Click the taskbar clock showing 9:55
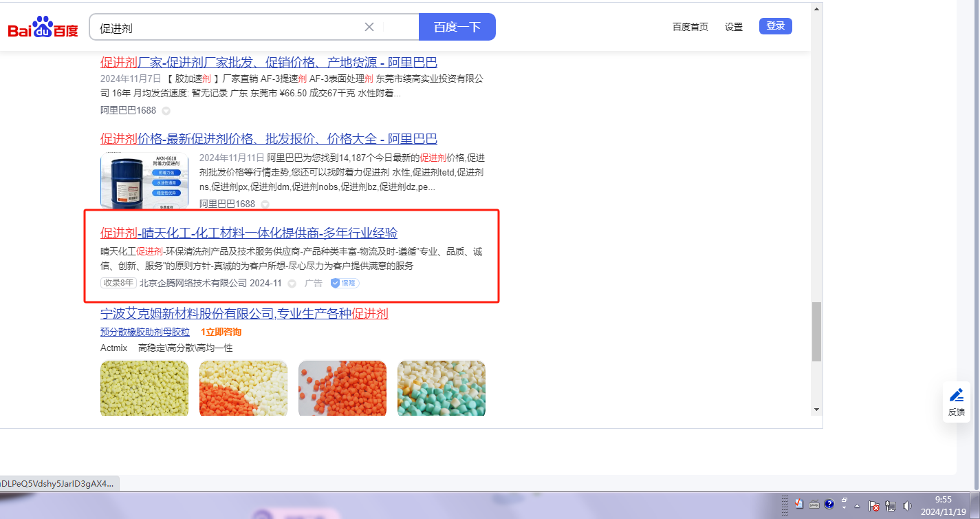 pyautogui.click(x=943, y=505)
